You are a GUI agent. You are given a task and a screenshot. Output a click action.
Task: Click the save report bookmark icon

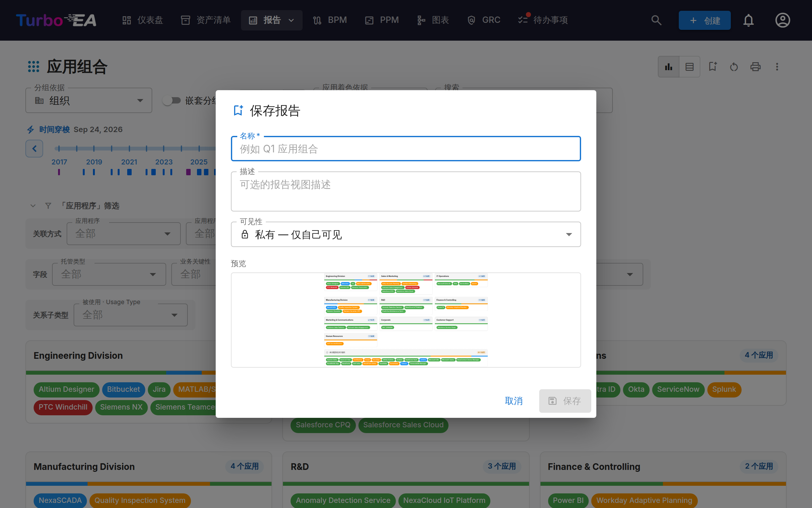[713, 67]
